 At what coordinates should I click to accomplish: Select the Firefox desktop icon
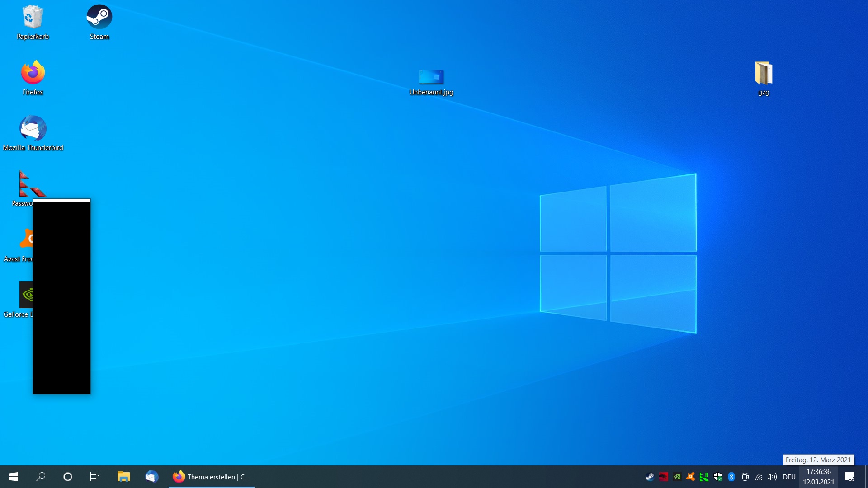pyautogui.click(x=33, y=73)
